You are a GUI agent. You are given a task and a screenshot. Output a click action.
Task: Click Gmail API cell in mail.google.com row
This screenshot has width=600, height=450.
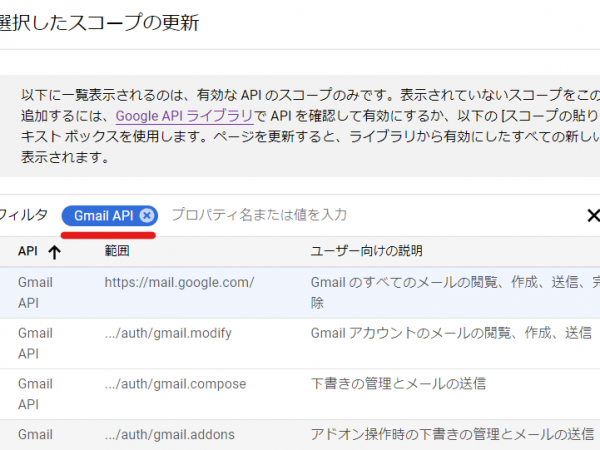(35, 293)
